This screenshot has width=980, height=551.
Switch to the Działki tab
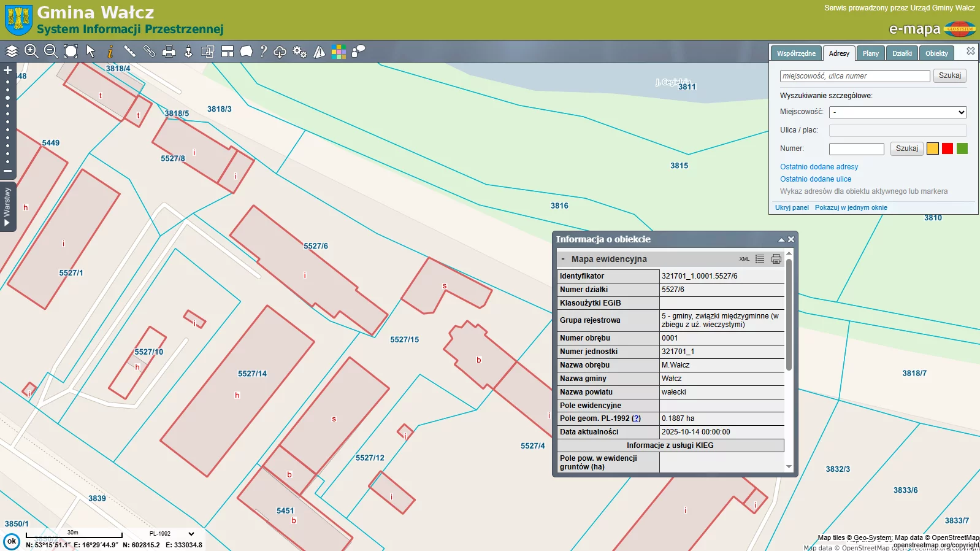click(x=902, y=53)
